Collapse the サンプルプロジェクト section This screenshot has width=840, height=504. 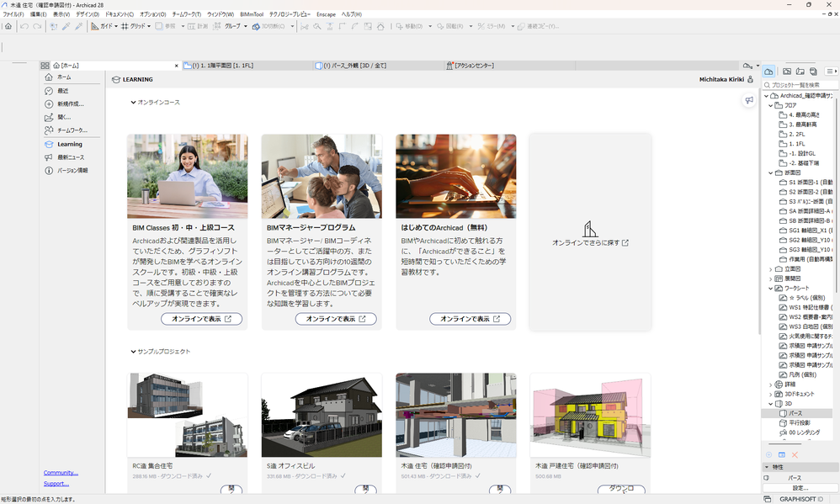tap(133, 352)
